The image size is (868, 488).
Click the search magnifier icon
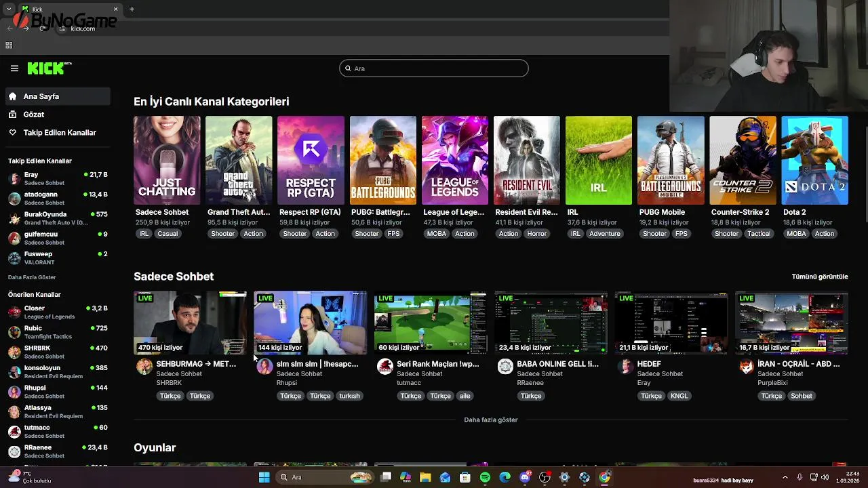pos(348,68)
